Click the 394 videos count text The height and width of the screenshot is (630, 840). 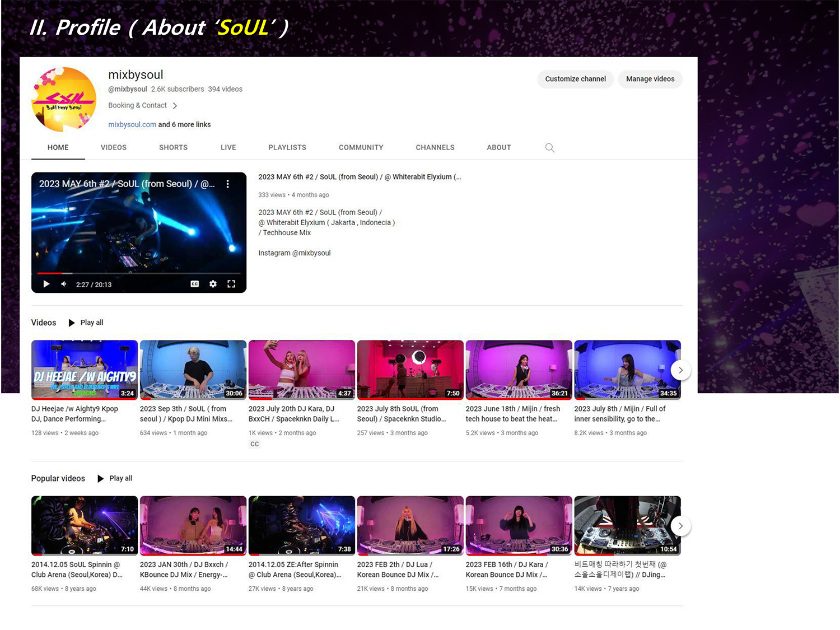(x=225, y=89)
